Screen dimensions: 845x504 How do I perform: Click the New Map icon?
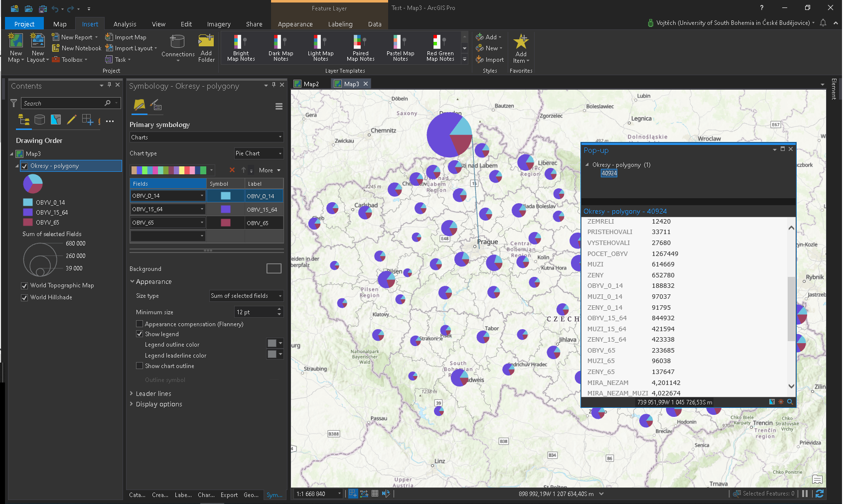coord(15,41)
